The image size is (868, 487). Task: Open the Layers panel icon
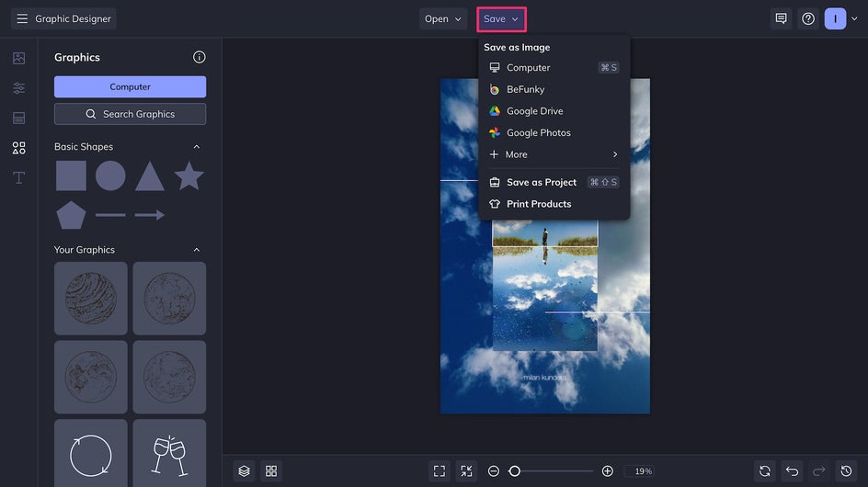(245, 471)
